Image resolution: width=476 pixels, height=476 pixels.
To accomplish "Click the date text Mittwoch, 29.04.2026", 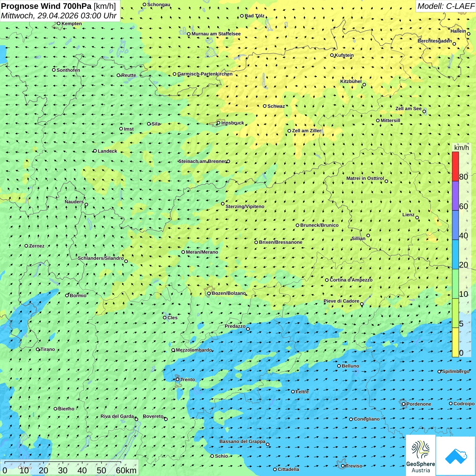I will (x=40, y=16).
